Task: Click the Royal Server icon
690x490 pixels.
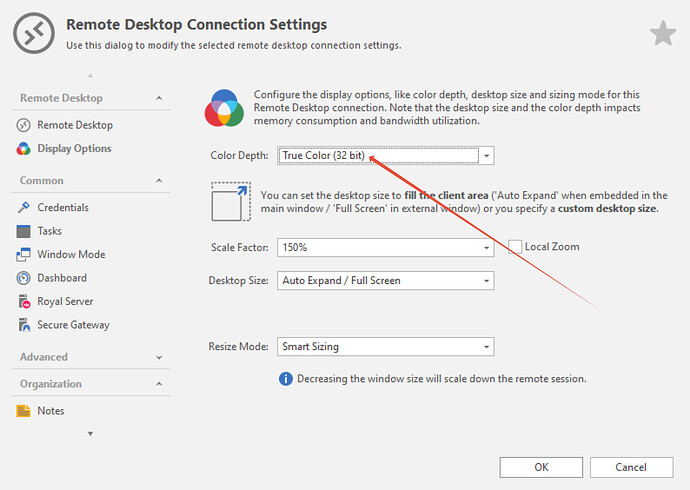Action: pos(24,301)
